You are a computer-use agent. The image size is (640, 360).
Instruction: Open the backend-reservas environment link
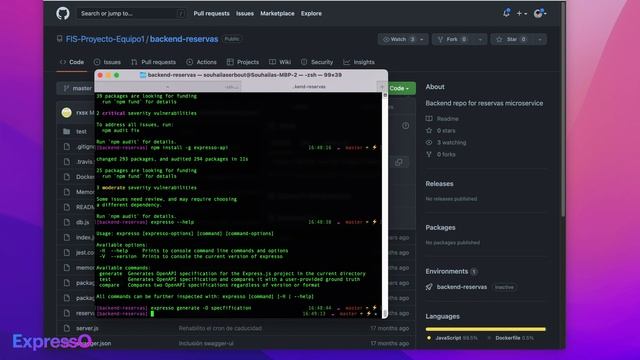(x=462, y=287)
